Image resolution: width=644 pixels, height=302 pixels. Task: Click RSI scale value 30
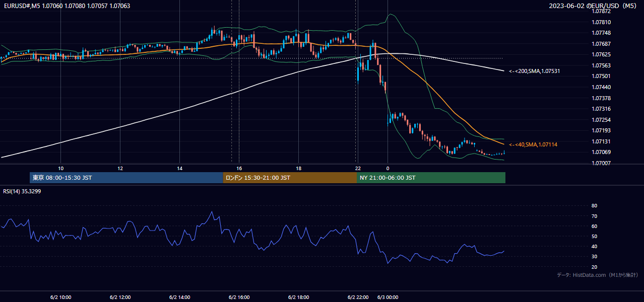pyautogui.click(x=595, y=257)
